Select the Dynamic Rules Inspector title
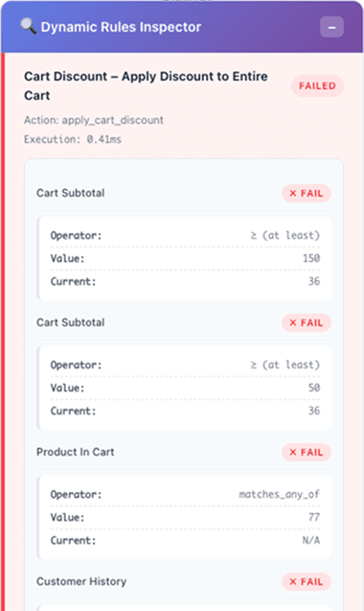This screenshot has height=611, width=364. coord(121,27)
